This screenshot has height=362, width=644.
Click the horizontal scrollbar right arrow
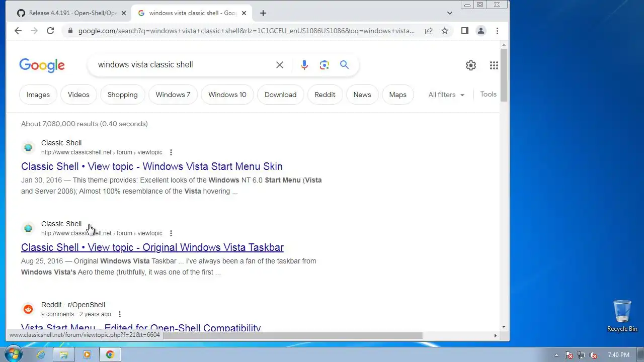click(x=495, y=335)
